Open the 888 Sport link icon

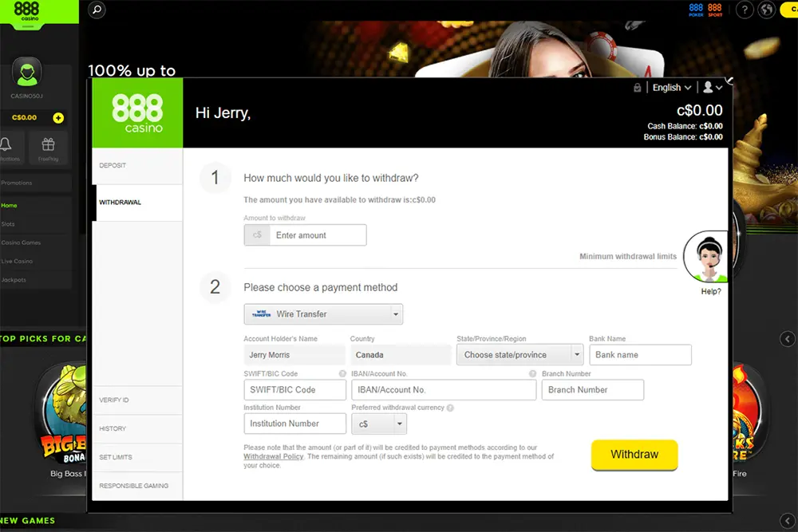715,10
